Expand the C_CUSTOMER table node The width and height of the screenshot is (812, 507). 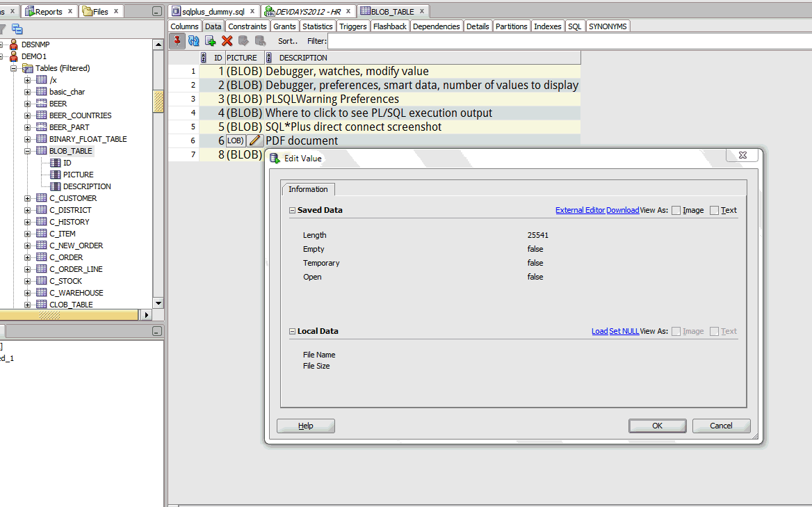(28, 198)
